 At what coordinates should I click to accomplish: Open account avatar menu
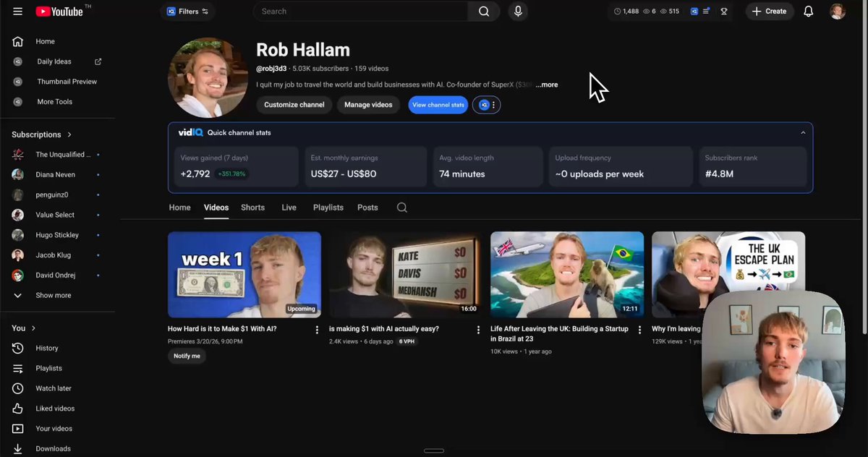point(837,12)
